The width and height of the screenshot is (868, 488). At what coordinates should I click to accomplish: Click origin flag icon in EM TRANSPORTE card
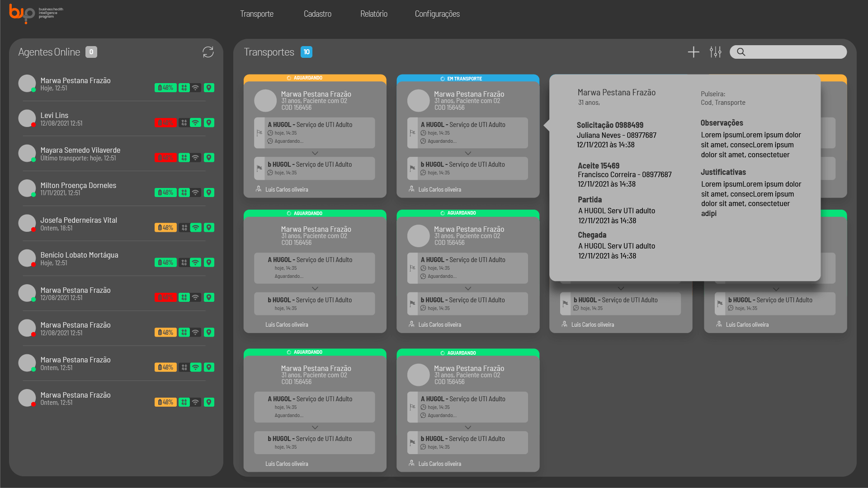tap(412, 133)
